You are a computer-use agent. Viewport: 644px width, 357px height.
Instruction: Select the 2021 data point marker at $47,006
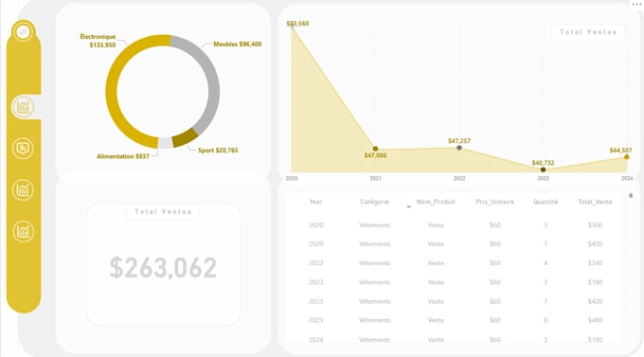point(375,149)
